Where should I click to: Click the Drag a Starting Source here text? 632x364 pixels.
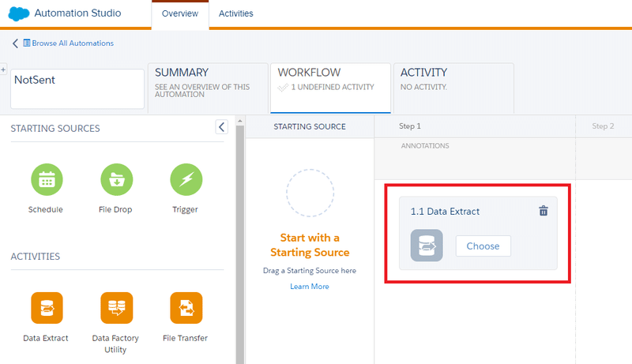[x=310, y=271]
